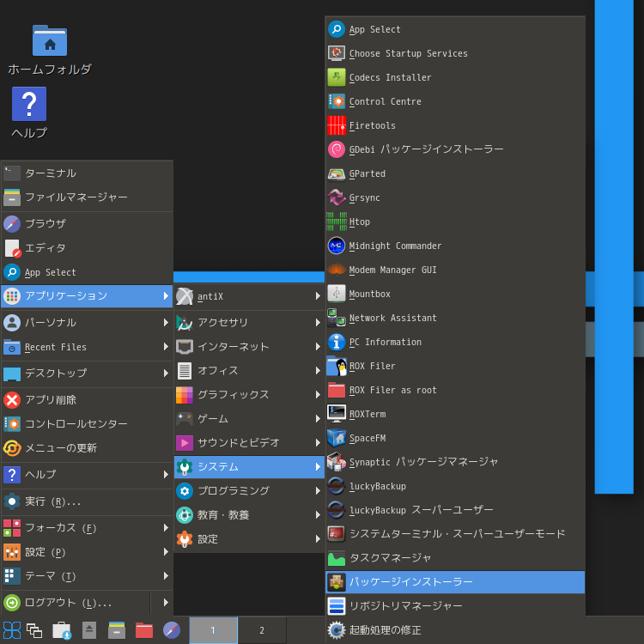This screenshot has width=644, height=644.
Task: Open プログラミング submenu
Action: tap(249, 491)
